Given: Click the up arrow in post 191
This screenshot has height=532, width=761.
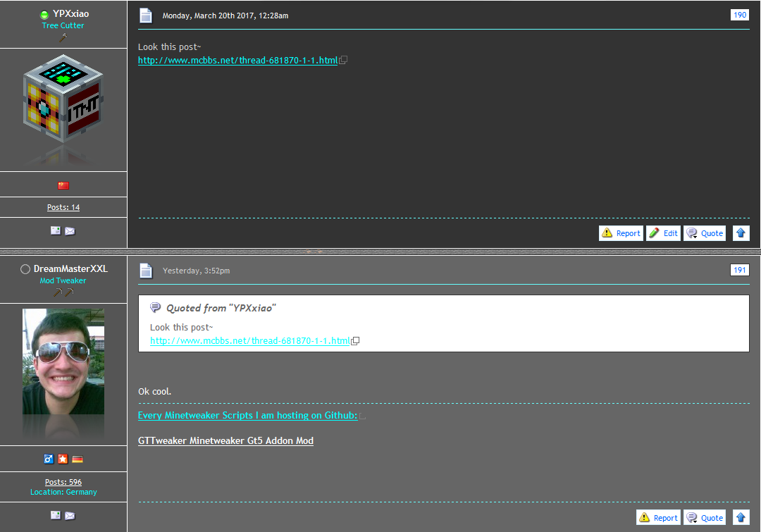Looking at the screenshot, I should [741, 517].
